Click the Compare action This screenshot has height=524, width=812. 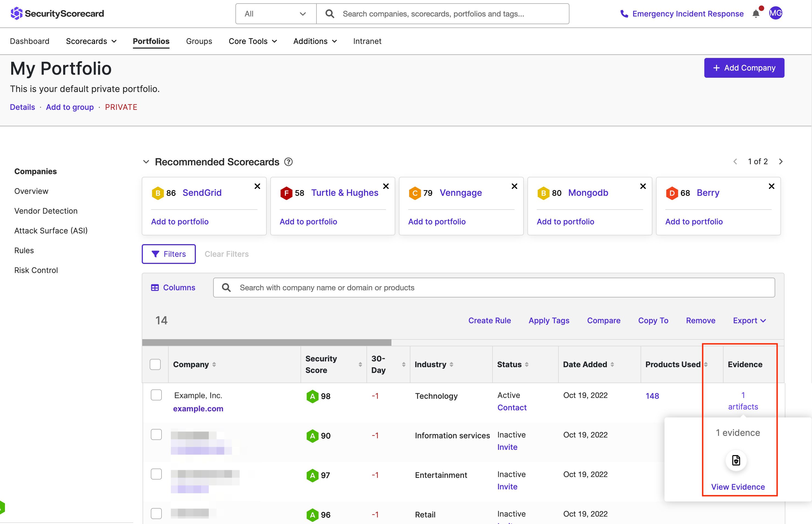pyautogui.click(x=604, y=320)
